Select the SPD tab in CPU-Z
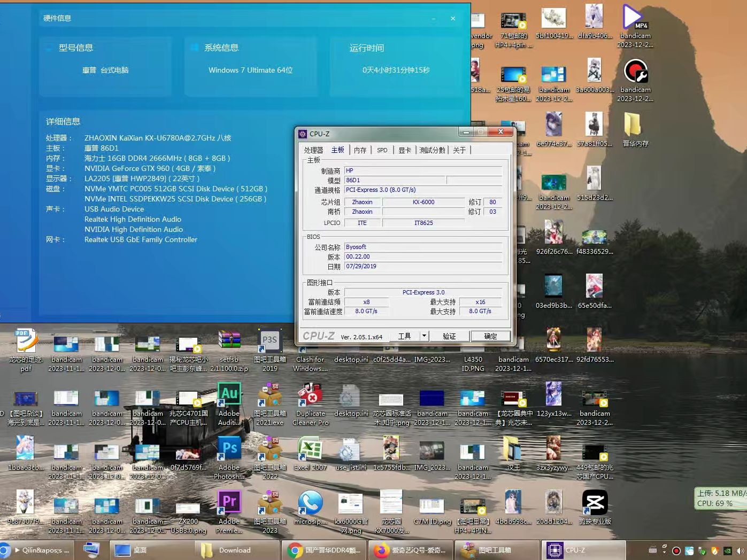The height and width of the screenshot is (560, 747). 382,150
